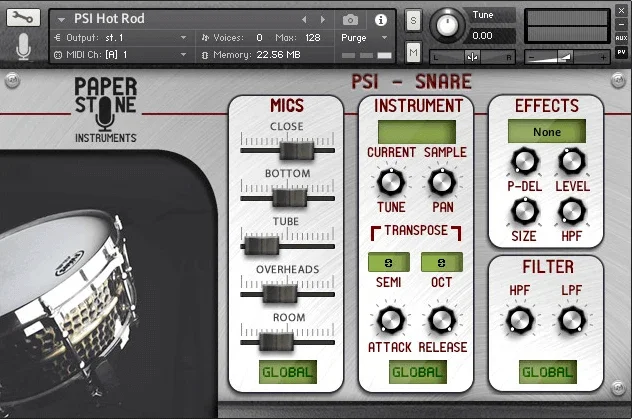
Task: Click the FILTER panel HPF knob
Action: (x=520, y=320)
